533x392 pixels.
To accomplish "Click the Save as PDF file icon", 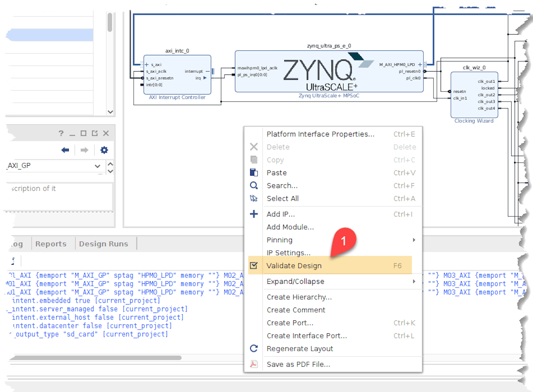I will point(254,364).
